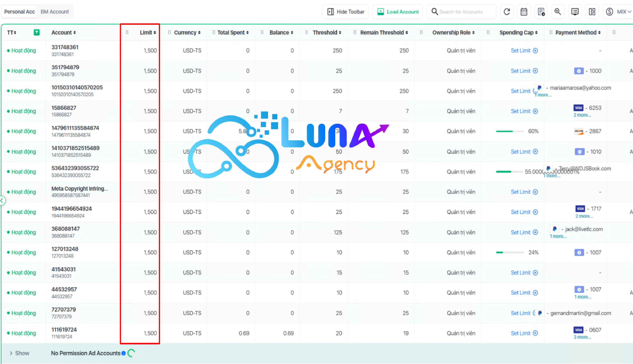Sort the table by Payment Method header
This screenshot has height=364, width=633.
pyautogui.click(x=578, y=32)
